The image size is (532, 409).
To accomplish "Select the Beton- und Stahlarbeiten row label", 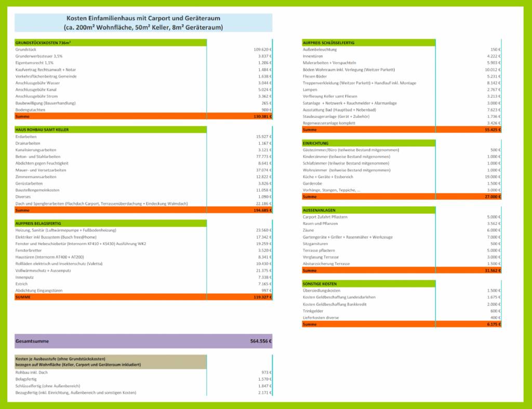I will pyautogui.click(x=37, y=157).
